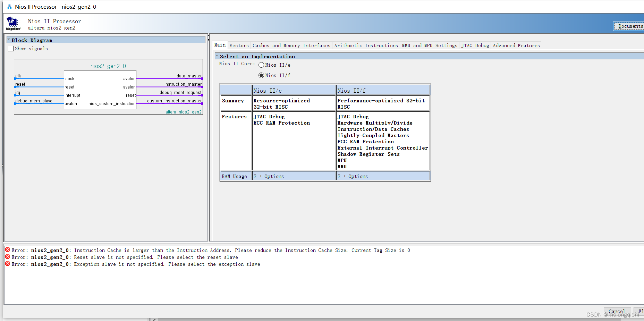
Task: Switch to the Main tab
Action: (x=220, y=45)
